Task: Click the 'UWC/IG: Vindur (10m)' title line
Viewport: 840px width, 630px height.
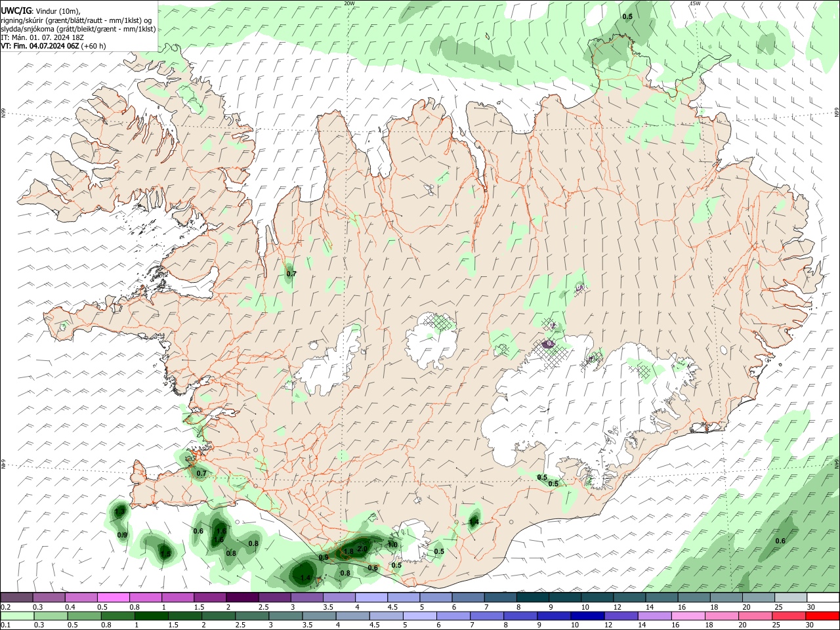Action: (40, 11)
